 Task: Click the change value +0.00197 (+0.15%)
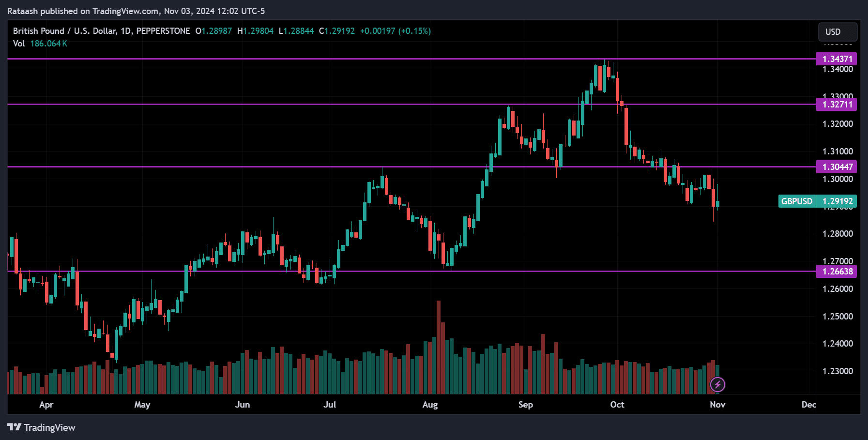pos(396,31)
